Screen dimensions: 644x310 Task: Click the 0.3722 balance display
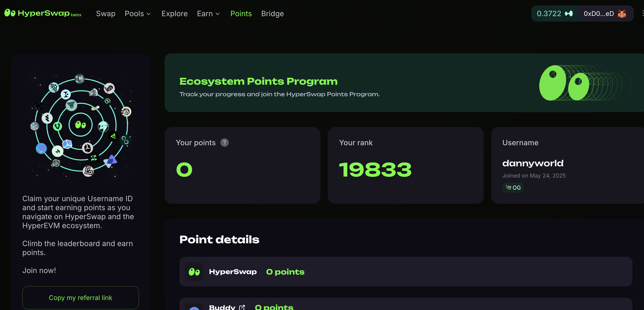(549, 14)
